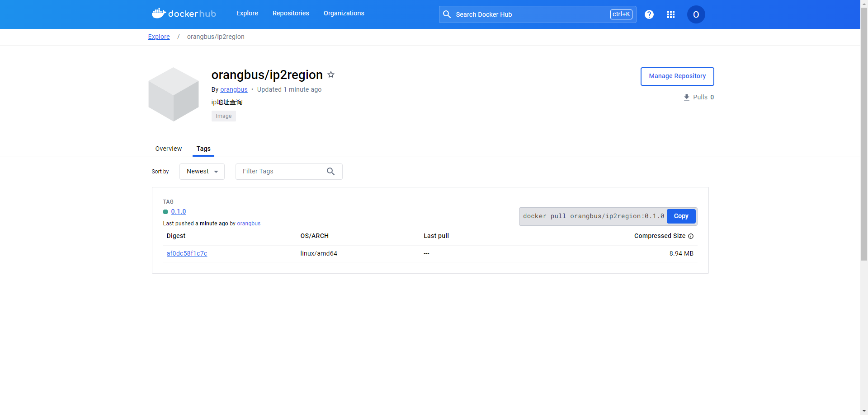Focus the Search Docker Hub field

tap(529, 14)
